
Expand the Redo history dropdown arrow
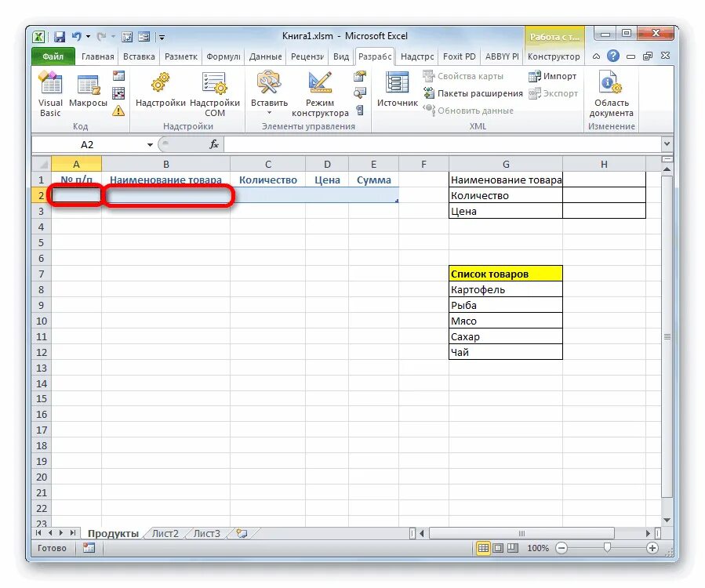[x=113, y=36]
